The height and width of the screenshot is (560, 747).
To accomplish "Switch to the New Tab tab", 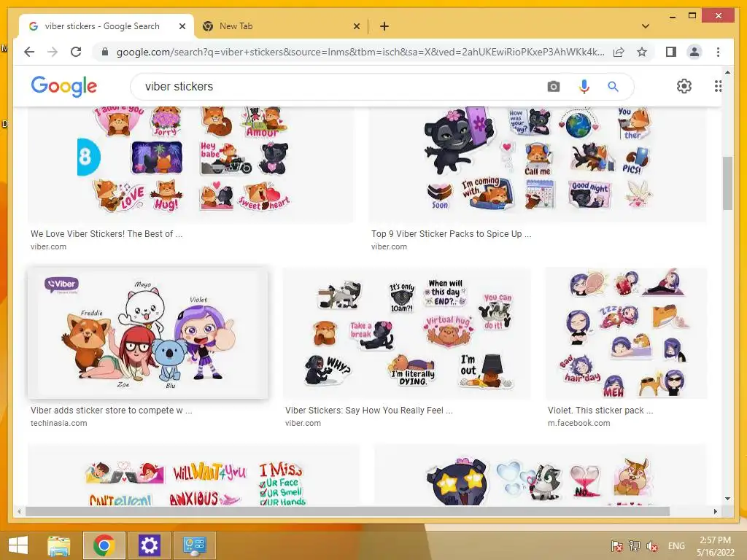I will pyautogui.click(x=281, y=26).
